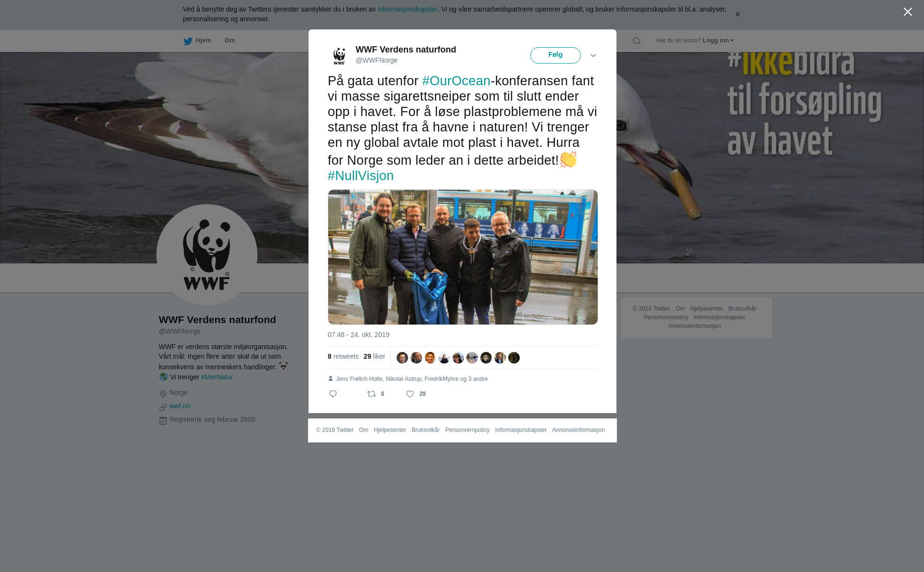Image resolution: width=924 pixels, height=572 pixels.
Task: View the 29 liker list
Action: (x=374, y=357)
